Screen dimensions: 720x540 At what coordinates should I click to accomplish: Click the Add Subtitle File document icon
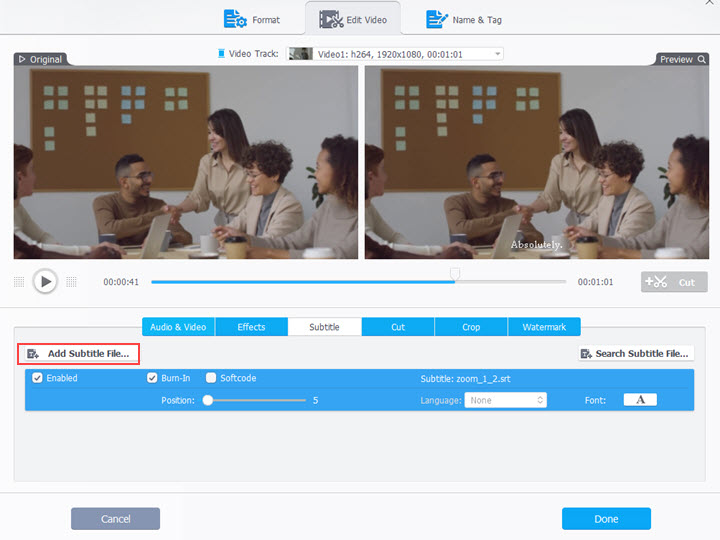(x=33, y=354)
